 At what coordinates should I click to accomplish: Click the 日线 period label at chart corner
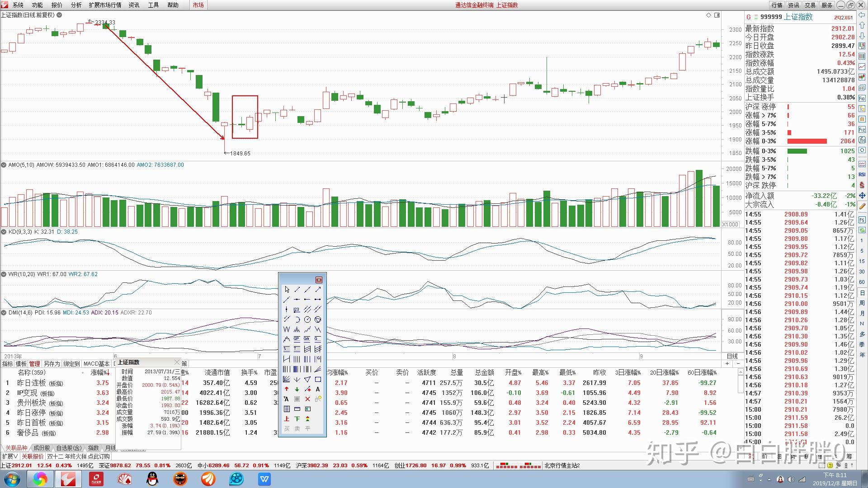click(x=732, y=356)
